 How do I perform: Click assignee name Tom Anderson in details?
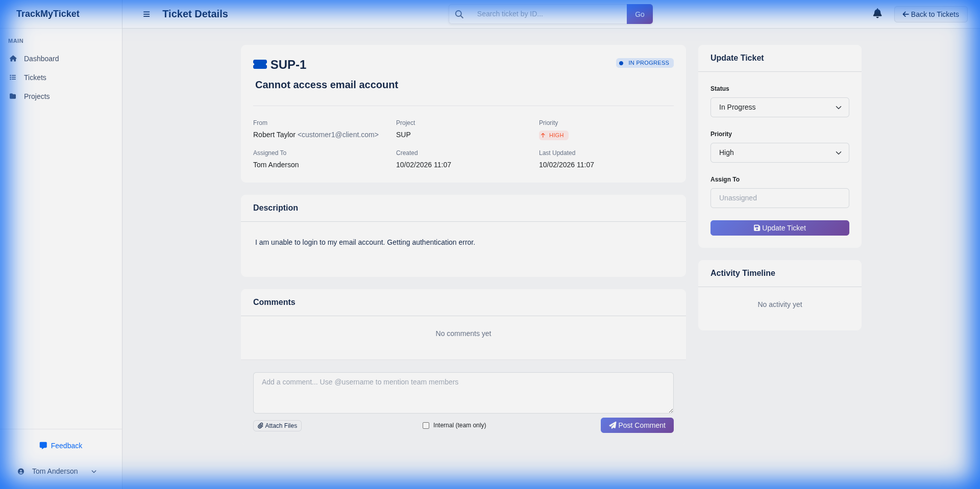[276, 165]
